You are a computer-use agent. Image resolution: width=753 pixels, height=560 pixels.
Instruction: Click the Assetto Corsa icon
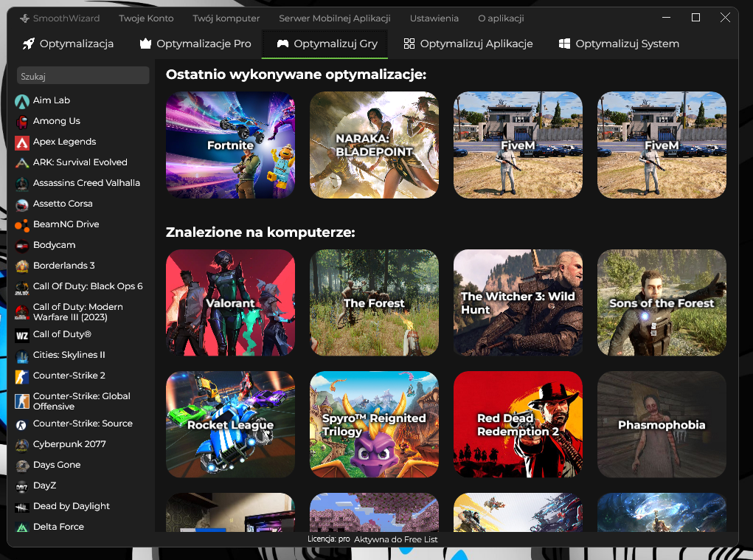pos(22,204)
